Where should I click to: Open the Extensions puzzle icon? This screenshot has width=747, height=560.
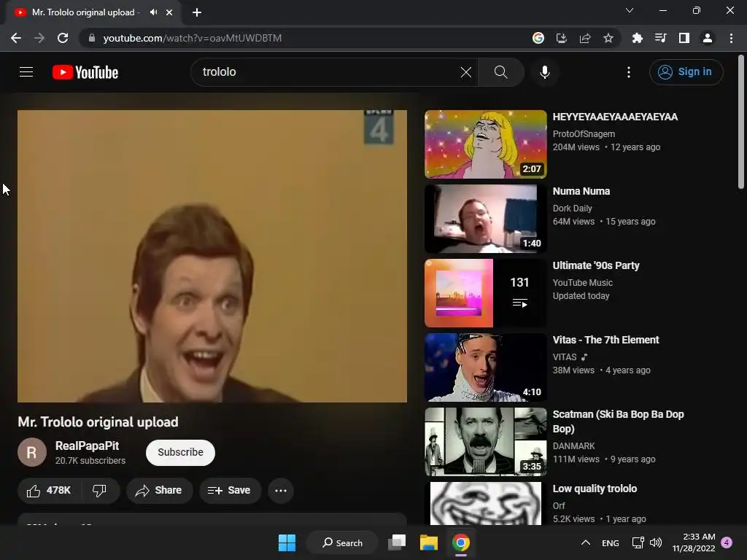pyautogui.click(x=637, y=38)
